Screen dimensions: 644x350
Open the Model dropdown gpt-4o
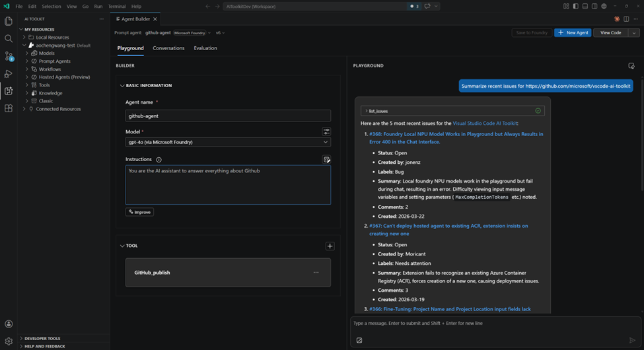[x=228, y=142]
